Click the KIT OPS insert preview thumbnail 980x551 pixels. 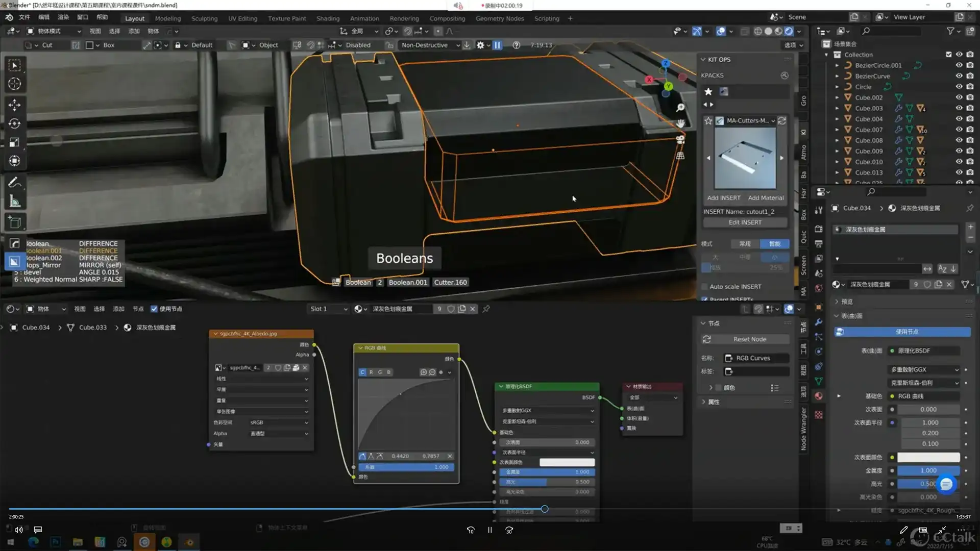tap(745, 158)
